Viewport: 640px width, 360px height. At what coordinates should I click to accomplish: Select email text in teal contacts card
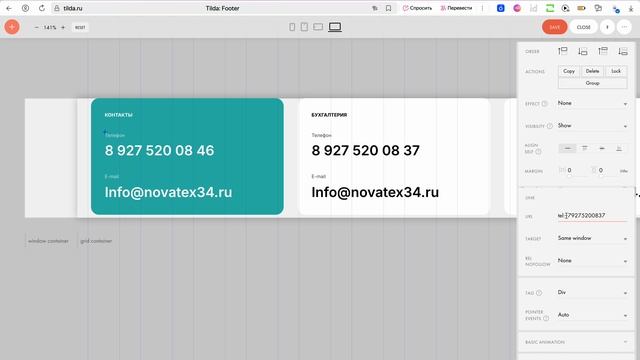[x=168, y=192]
